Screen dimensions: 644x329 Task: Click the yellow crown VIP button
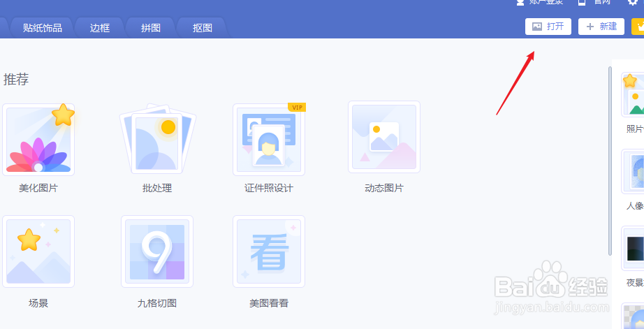click(x=638, y=27)
